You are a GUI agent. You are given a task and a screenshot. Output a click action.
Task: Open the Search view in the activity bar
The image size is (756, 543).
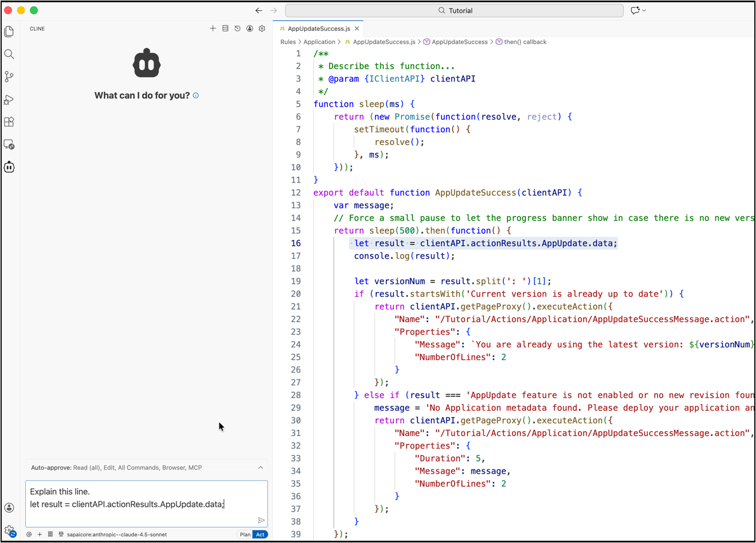click(9, 54)
